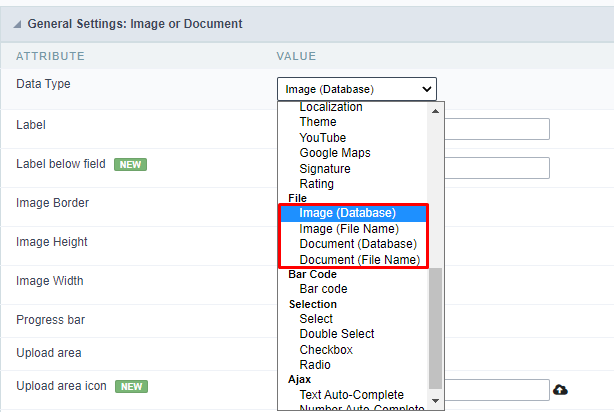Click the Bar Code group heading
Viewport: 614px width, 412px height.
312,274
